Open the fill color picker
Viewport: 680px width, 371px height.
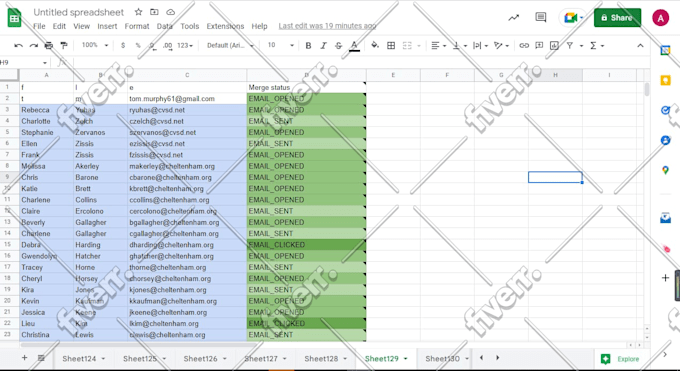click(375, 46)
